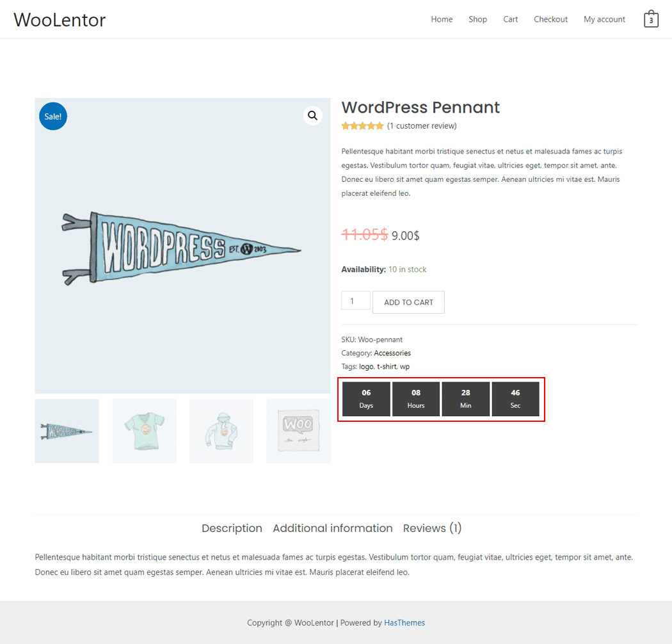
Task: Select the pennant gallery thumbnail
Action: (67, 431)
